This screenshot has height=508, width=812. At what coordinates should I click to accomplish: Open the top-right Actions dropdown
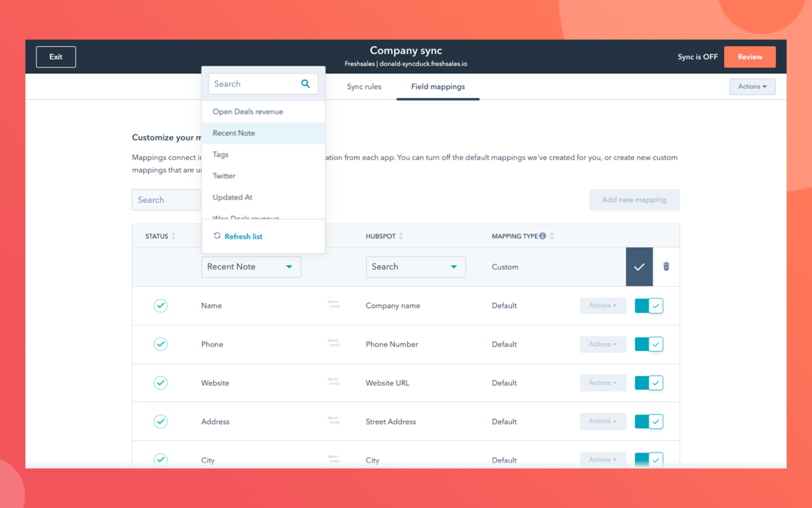point(752,87)
